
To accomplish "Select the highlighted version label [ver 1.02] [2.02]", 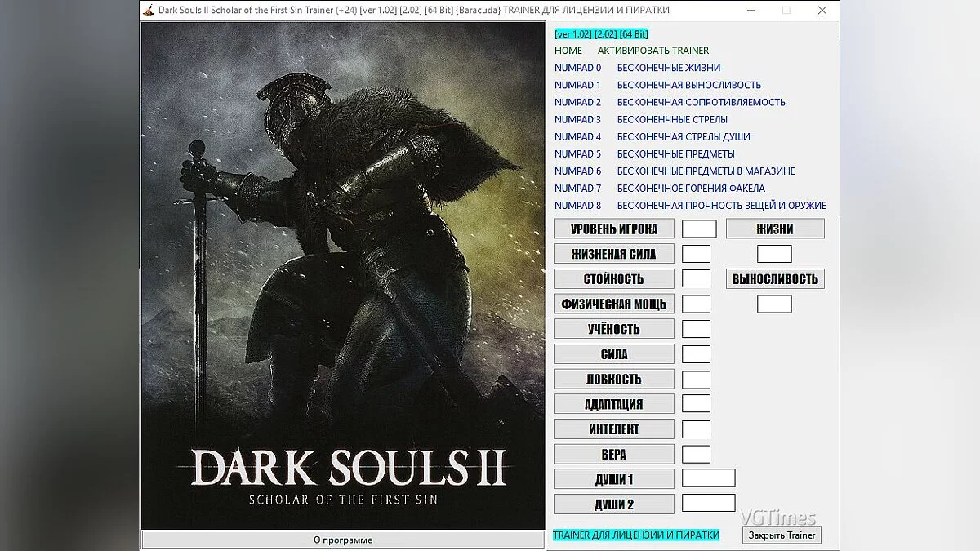I will tap(601, 33).
